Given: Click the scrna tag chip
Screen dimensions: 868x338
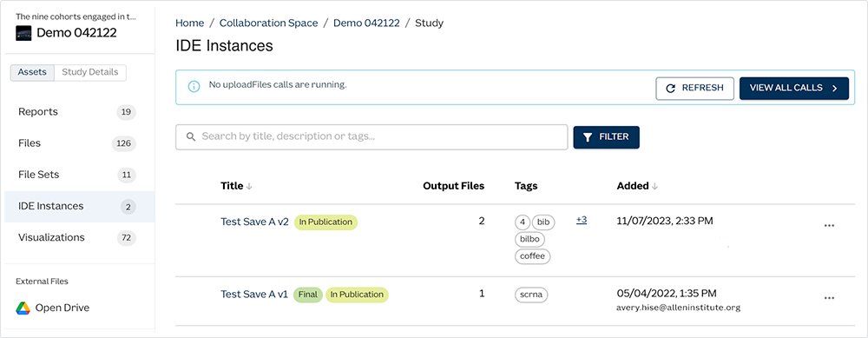Looking at the screenshot, I should [x=531, y=295].
